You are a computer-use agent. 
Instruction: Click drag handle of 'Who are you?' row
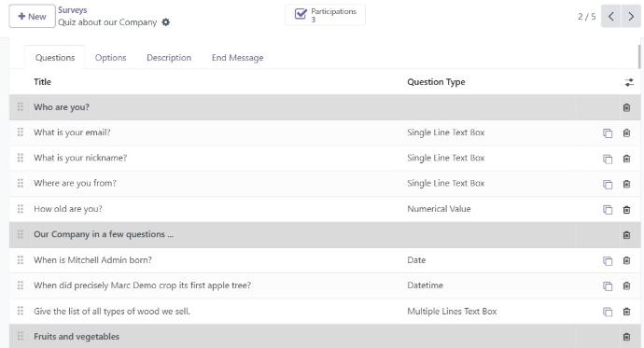coord(21,107)
